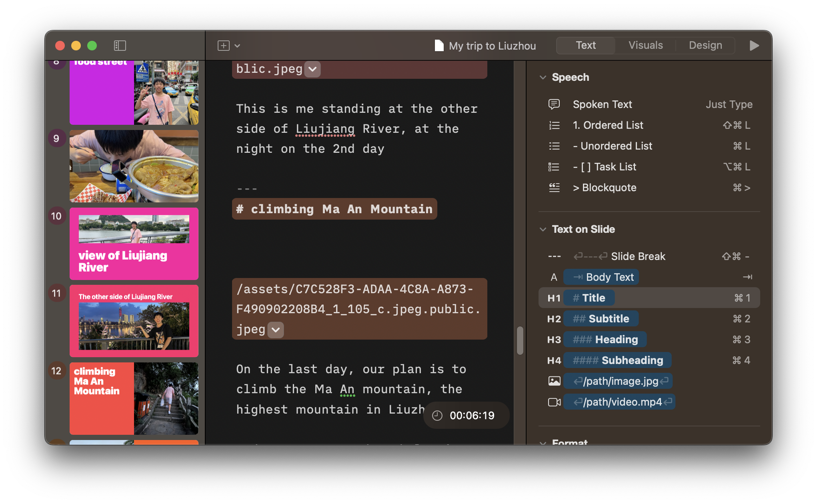Open dropdown next to blic.jpeg asset
817x504 pixels.
coord(312,69)
